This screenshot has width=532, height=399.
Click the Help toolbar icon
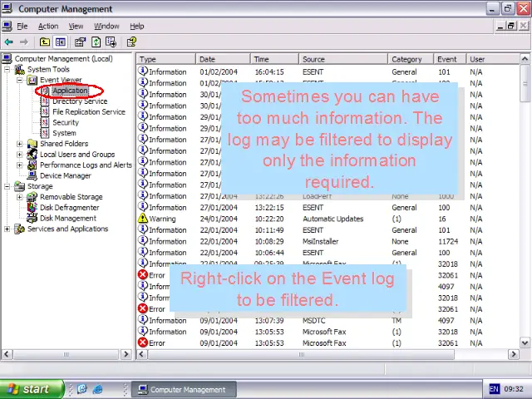pos(131,42)
